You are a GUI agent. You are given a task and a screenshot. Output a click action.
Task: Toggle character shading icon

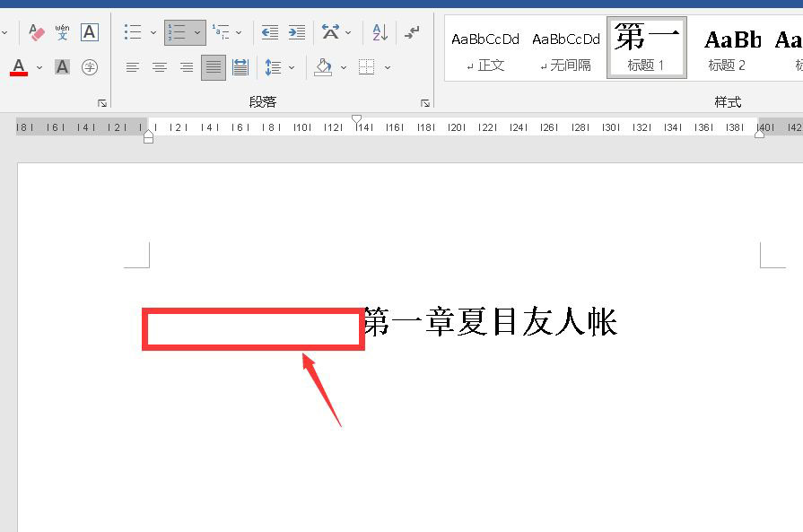(x=63, y=67)
